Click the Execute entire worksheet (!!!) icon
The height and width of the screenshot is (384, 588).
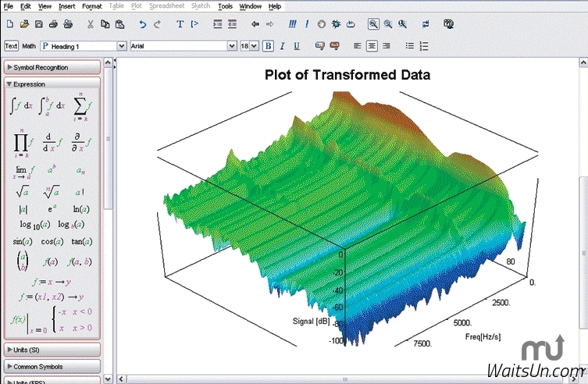click(292, 24)
